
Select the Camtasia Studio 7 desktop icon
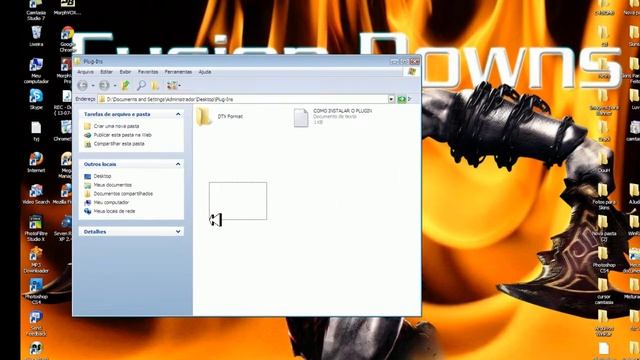coord(36,10)
